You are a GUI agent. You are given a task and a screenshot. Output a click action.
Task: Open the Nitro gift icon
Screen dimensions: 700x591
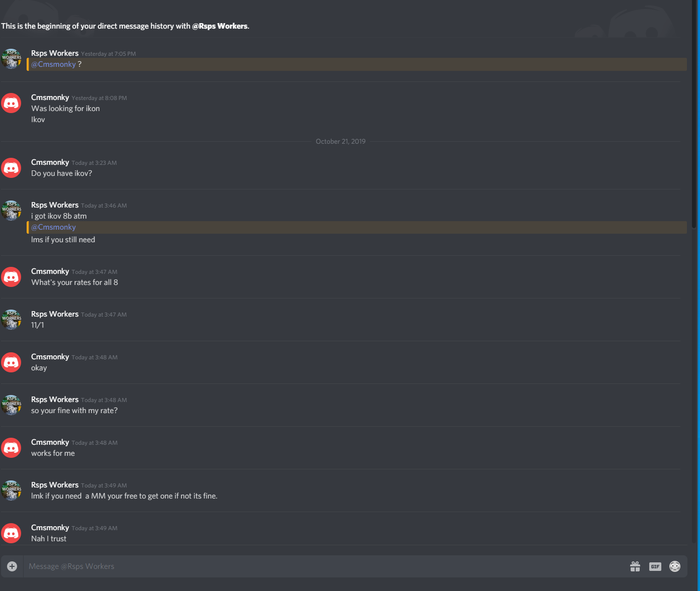pyautogui.click(x=635, y=566)
